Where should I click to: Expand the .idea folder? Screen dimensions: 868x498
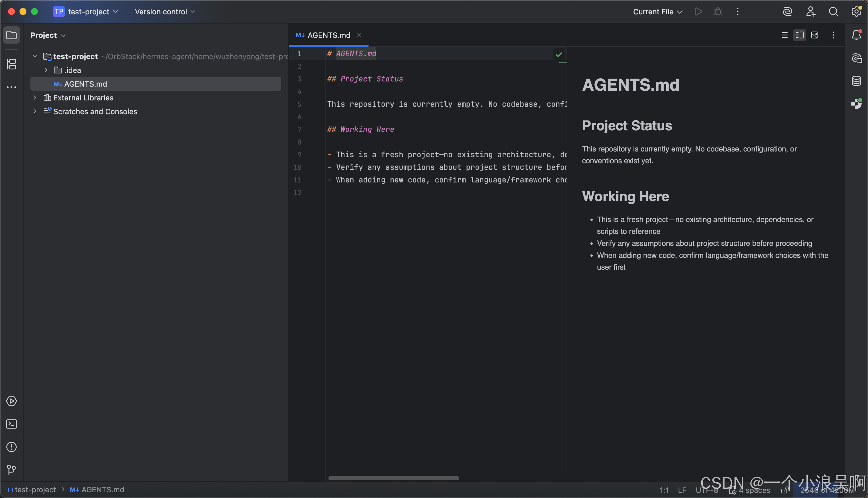46,70
